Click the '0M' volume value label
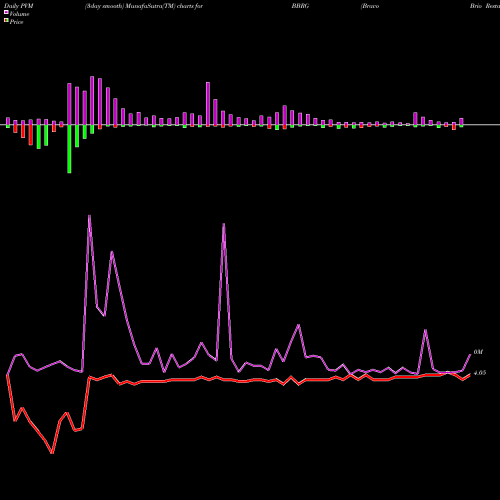This screenshot has width=500, height=500. [x=478, y=352]
